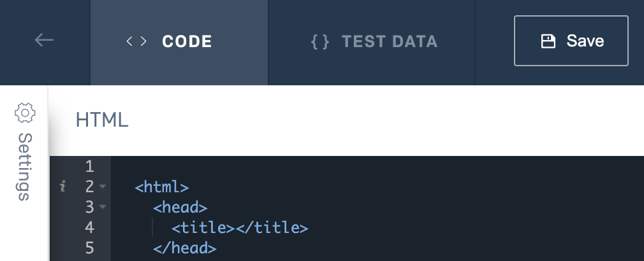
Task: Open the Settings gear icon
Action: [24, 113]
